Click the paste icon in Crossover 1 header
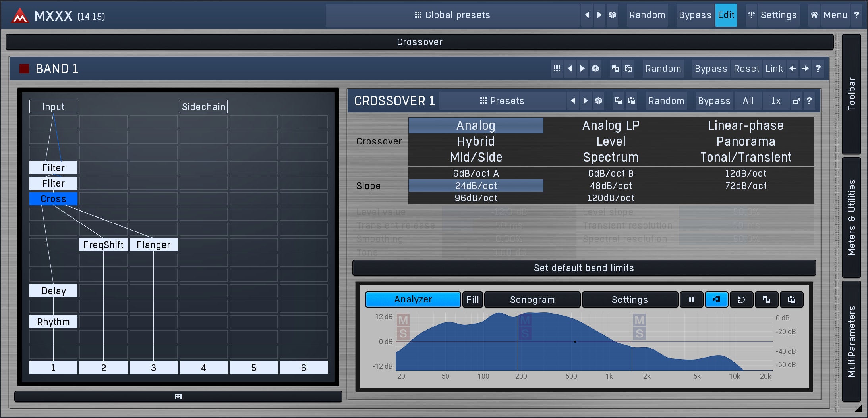The height and width of the screenshot is (418, 868). 631,101
